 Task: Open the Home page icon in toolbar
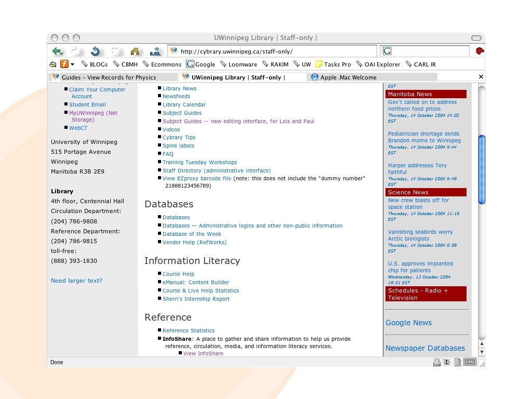135,51
